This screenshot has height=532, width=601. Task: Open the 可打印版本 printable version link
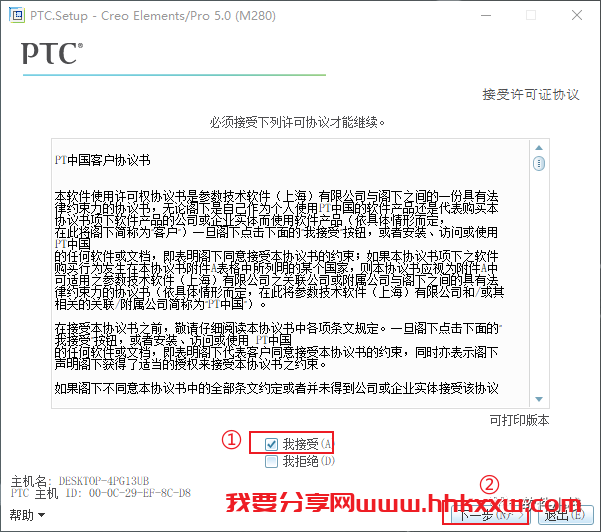pos(519,420)
